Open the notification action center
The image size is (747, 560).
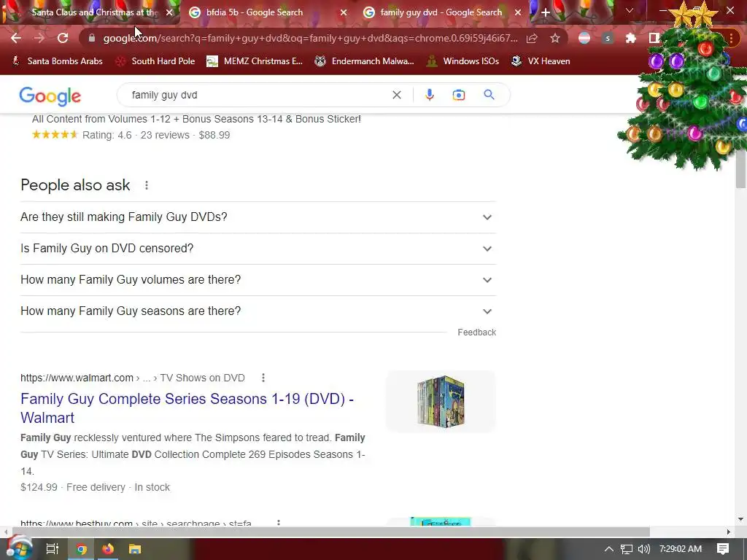pyautogui.click(x=723, y=549)
